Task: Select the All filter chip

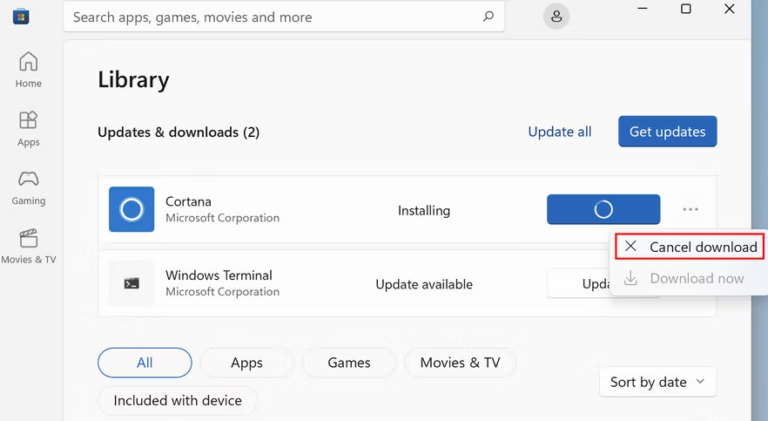Action: pos(145,362)
